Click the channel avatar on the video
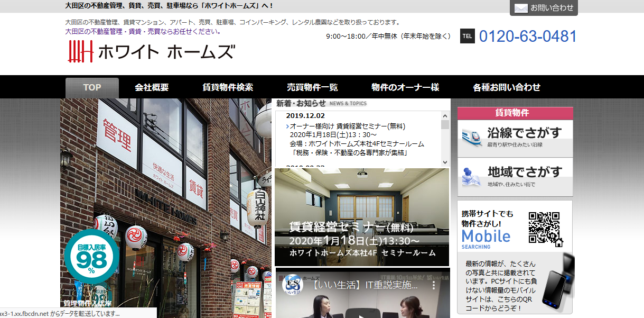This screenshot has width=644, height=318. click(291, 285)
